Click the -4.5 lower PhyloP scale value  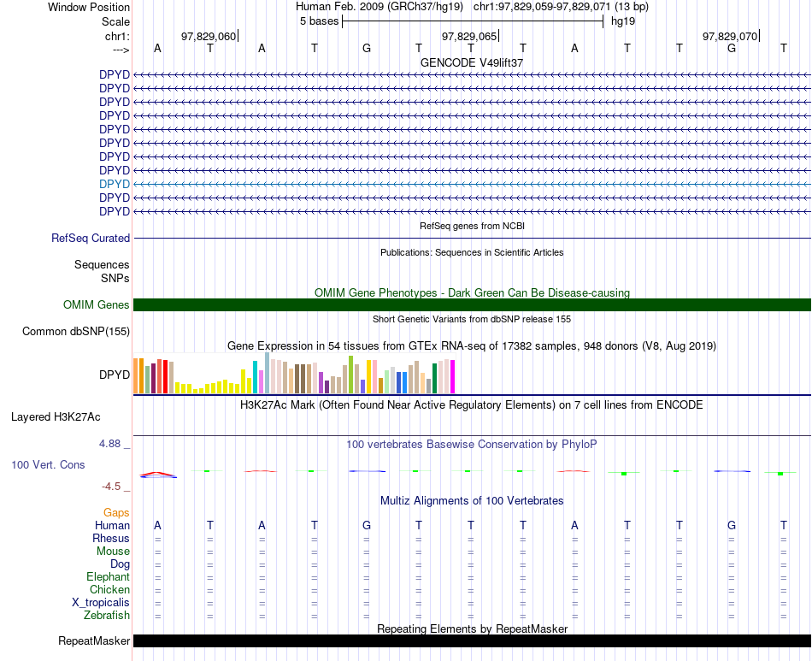pos(111,487)
